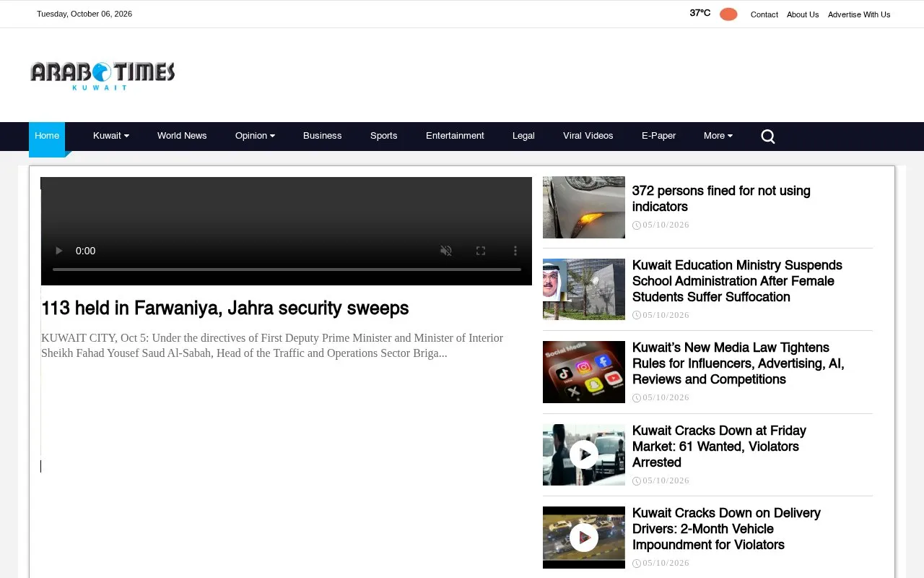The image size is (924, 578).
Task: Open the search magnifier icon in navbar
Action: click(x=768, y=137)
